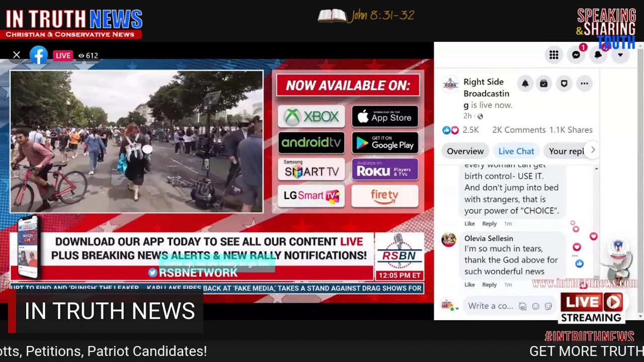
Task: Open the emoji picker in comment box
Action: tap(536, 306)
